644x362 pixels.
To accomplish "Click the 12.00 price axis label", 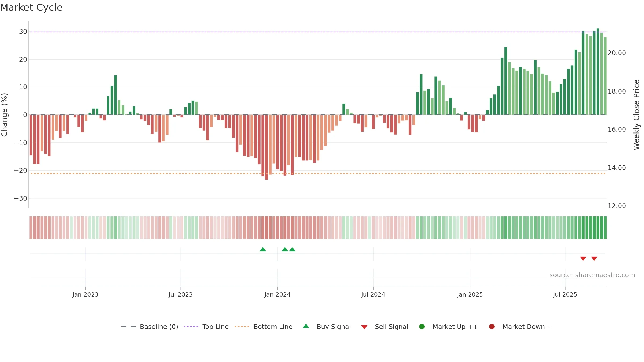I will (x=617, y=206).
